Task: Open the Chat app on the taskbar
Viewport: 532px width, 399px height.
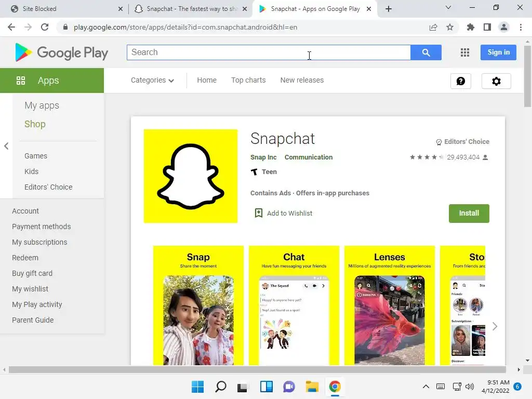Action: point(289,387)
